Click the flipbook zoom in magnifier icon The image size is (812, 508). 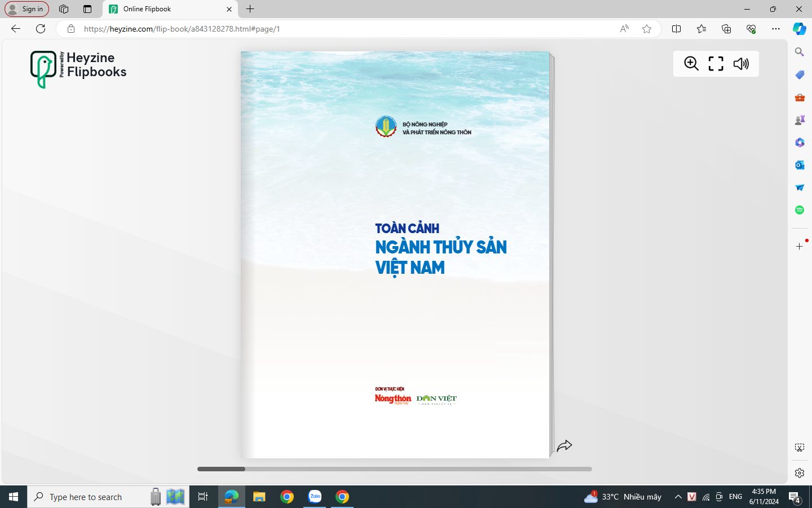[x=691, y=64]
